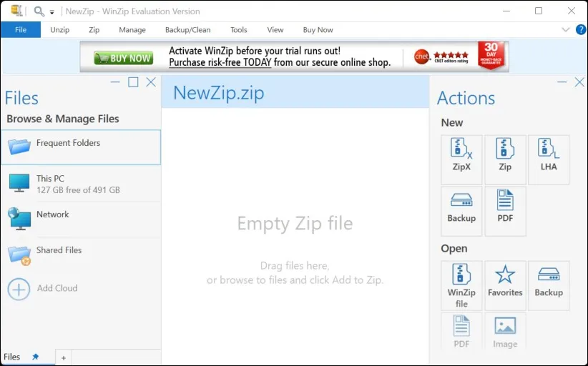
Task: Open a Backup under the Open section
Action: point(549,285)
